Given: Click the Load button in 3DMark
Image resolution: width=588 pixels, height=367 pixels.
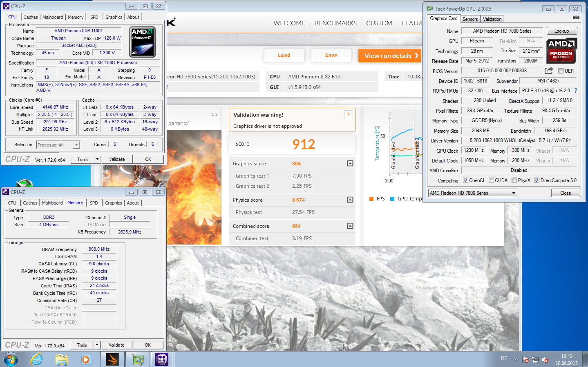Looking at the screenshot, I should click(284, 56).
